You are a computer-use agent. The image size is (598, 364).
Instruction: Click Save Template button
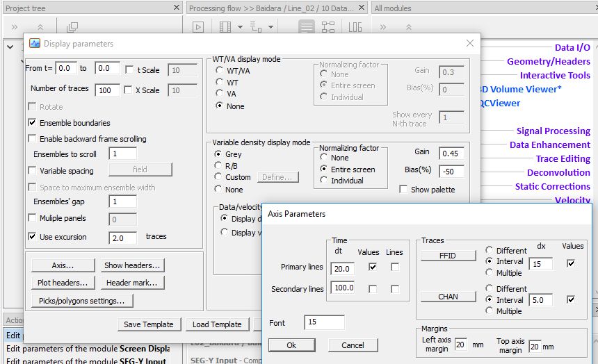tap(149, 324)
